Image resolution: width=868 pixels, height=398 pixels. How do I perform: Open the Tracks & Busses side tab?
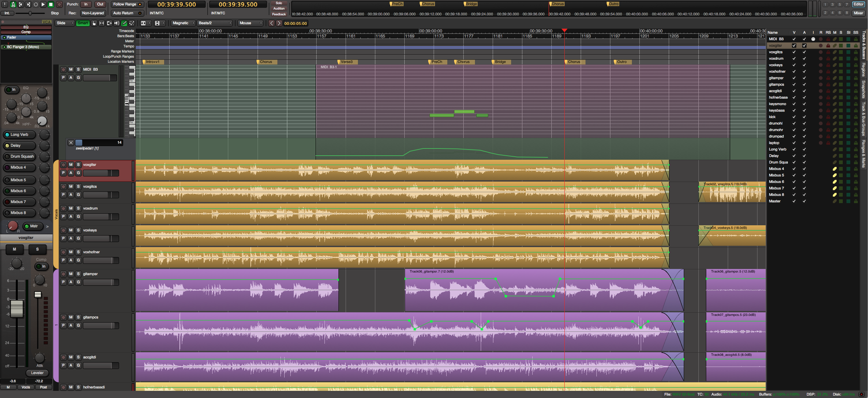[864, 45]
